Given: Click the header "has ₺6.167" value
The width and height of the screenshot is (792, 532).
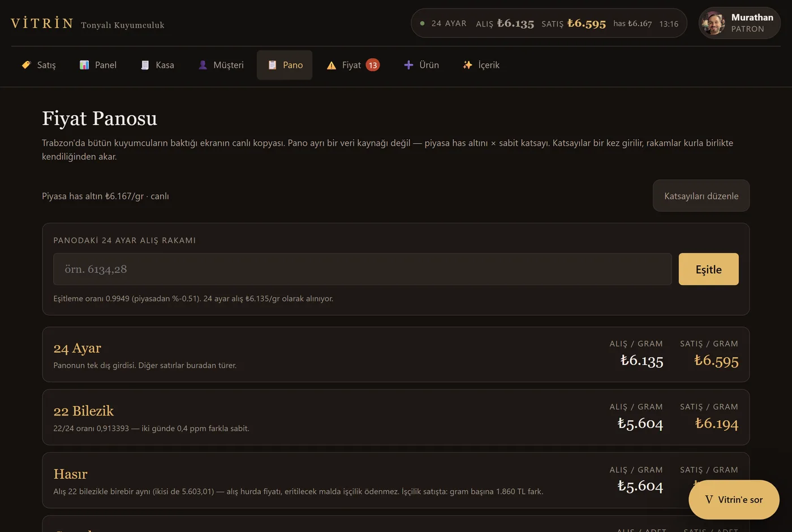Looking at the screenshot, I should click(x=632, y=24).
